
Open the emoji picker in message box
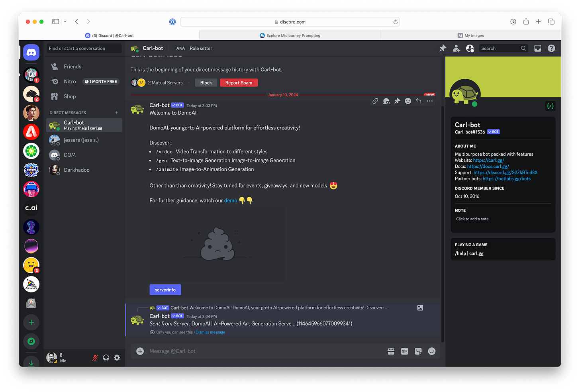[432, 351]
